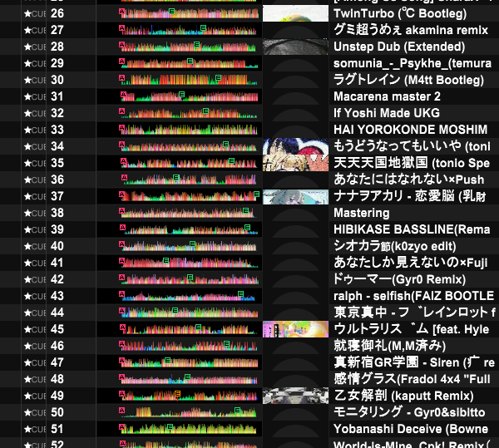This screenshot has width=499, height=448.
Task: Select track 'TwinTurbo (℃ Bootleg)'
Action: (x=400, y=13)
